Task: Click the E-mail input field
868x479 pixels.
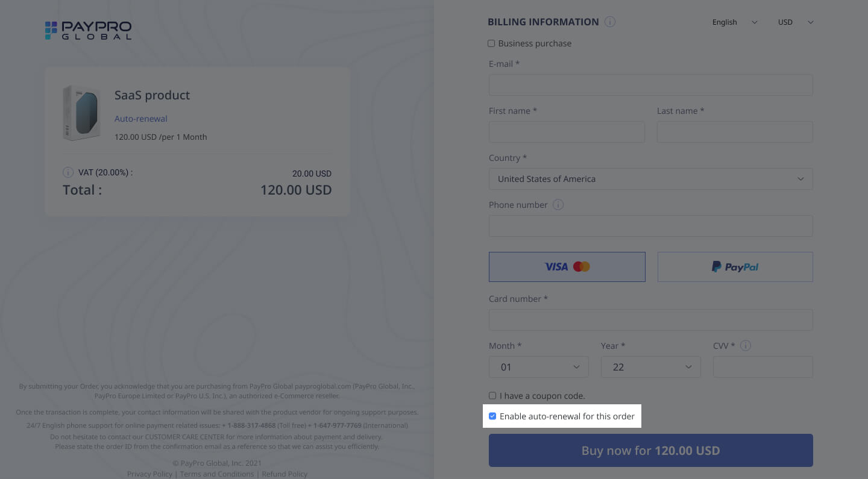Action: click(651, 85)
